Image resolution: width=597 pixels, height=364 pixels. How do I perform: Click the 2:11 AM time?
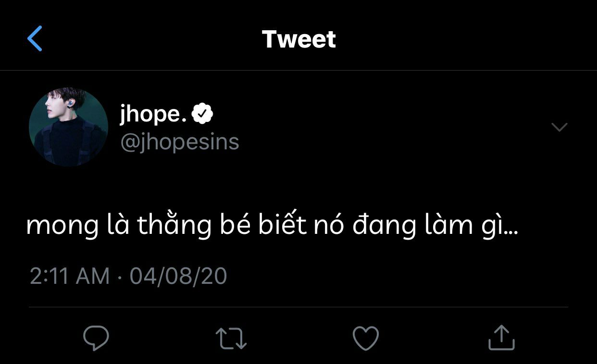[70, 277]
